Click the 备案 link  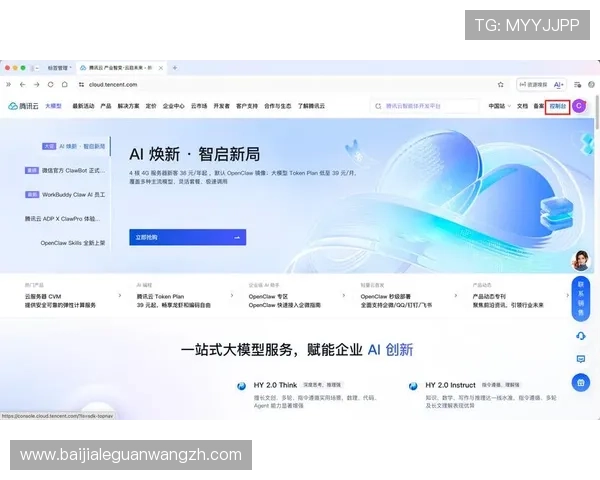(539, 106)
